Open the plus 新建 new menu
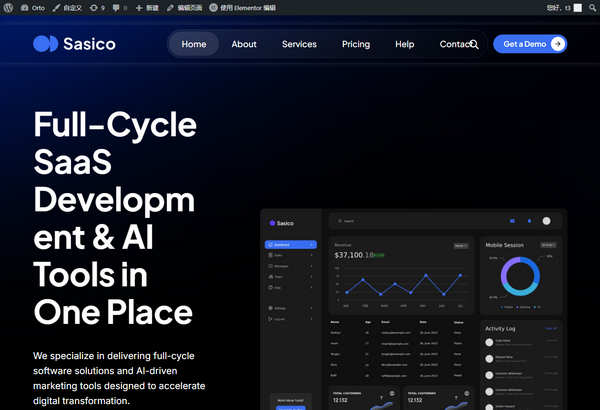The width and height of the screenshot is (600, 410). click(147, 8)
